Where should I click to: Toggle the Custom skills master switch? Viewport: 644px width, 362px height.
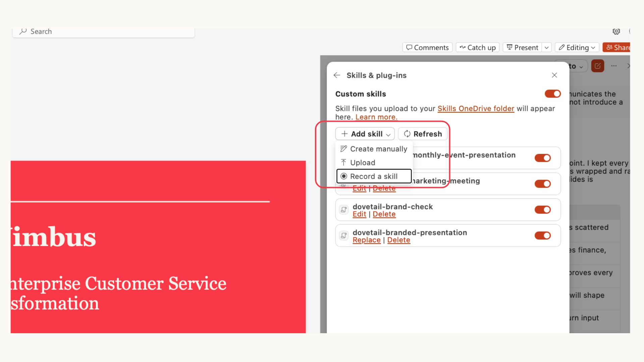[x=553, y=94]
